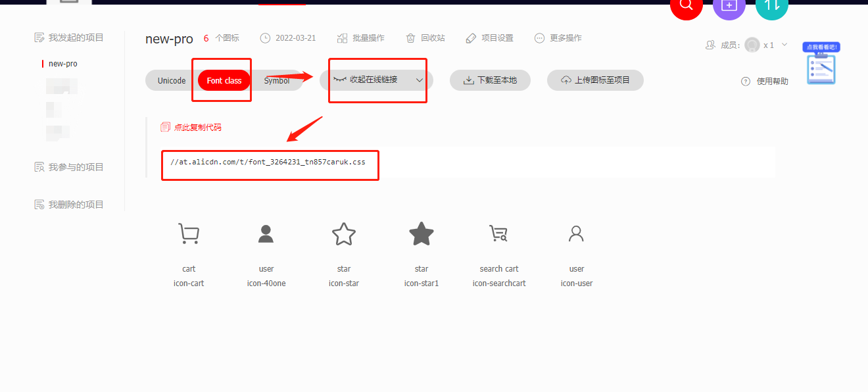Click the icon-searchcart class name
868x392 pixels.
[x=499, y=283]
